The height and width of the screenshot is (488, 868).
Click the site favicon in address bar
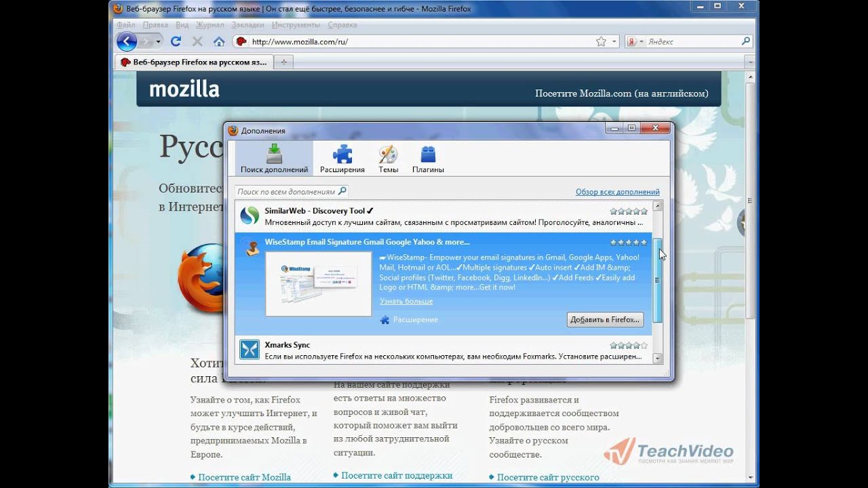pyautogui.click(x=241, y=41)
